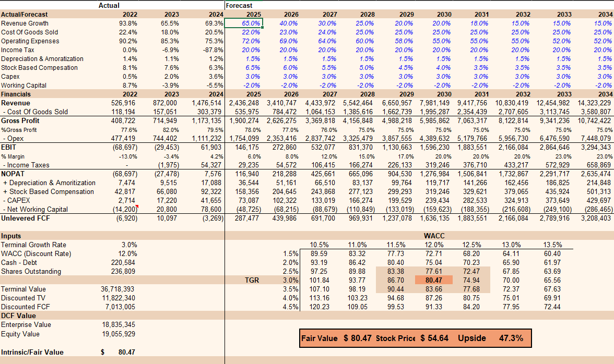
Task: Select 2025 Unlevered FCF 287,477
Action: tap(246, 218)
